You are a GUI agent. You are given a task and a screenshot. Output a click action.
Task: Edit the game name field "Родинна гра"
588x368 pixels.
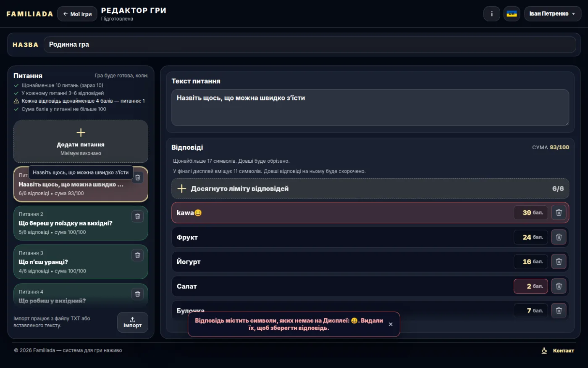[310, 45]
